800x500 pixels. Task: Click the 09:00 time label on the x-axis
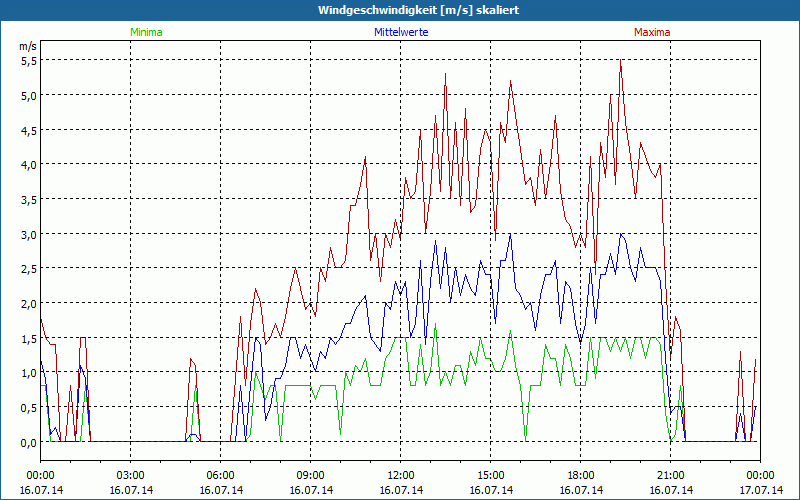coord(311,476)
